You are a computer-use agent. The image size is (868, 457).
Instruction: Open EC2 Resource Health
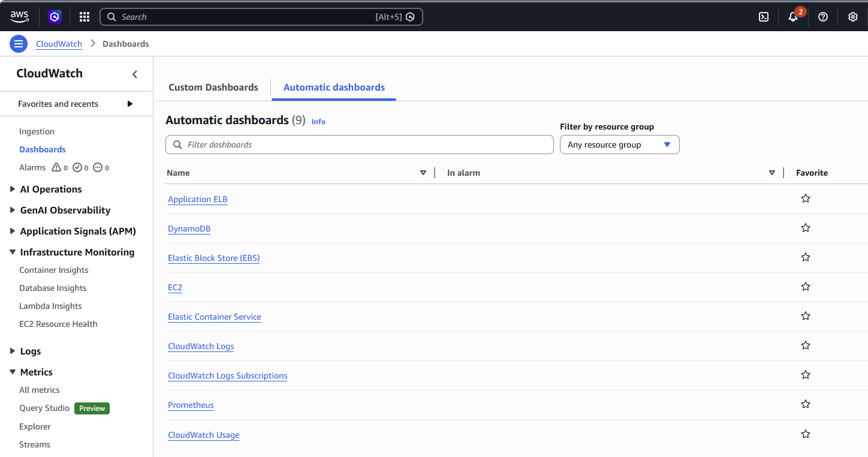point(58,324)
